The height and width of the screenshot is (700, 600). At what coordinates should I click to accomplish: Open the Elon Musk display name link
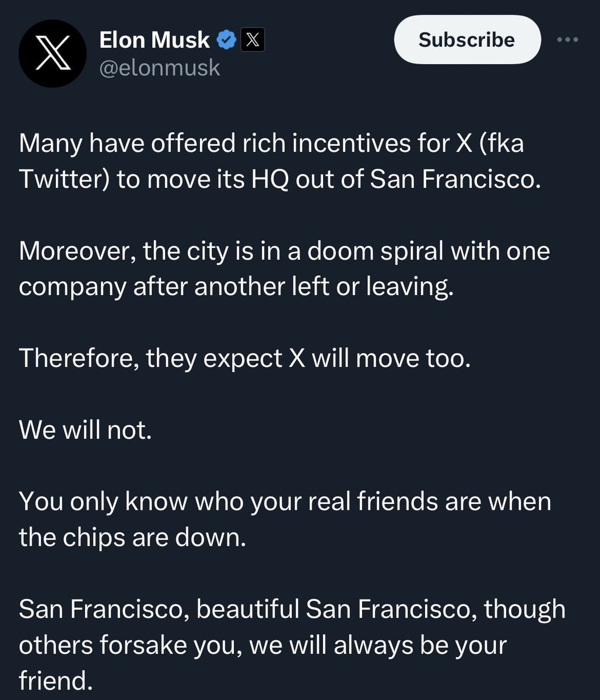(155, 40)
